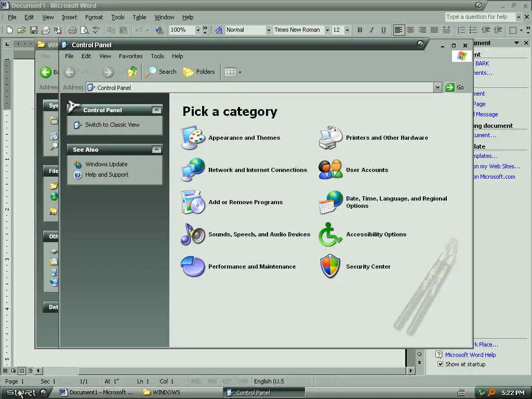Image resolution: width=532 pixels, height=399 pixels.
Task: Open Add or Remove Programs icon
Action: point(193,202)
